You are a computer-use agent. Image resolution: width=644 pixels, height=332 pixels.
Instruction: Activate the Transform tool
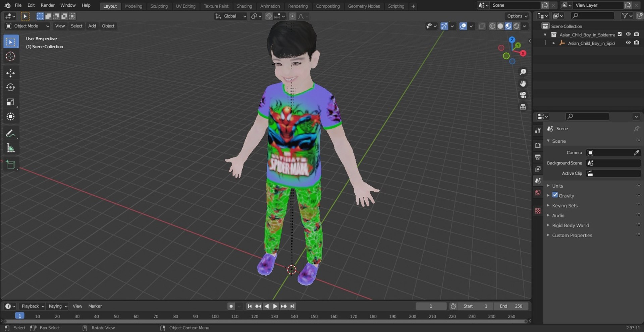(x=10, y=117)
